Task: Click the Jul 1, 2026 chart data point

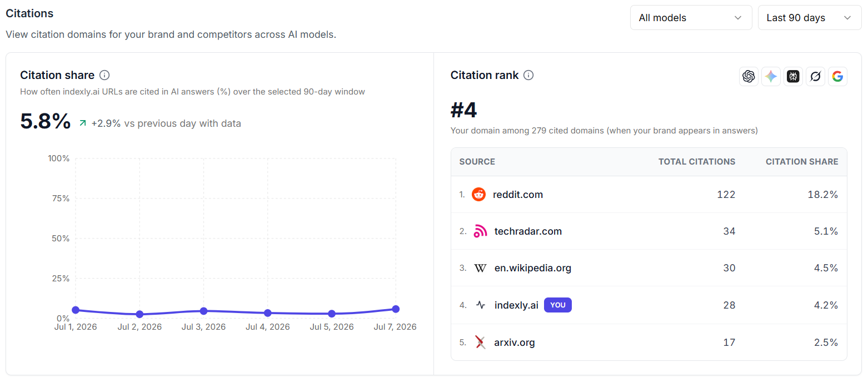Action: coord(76,310)
